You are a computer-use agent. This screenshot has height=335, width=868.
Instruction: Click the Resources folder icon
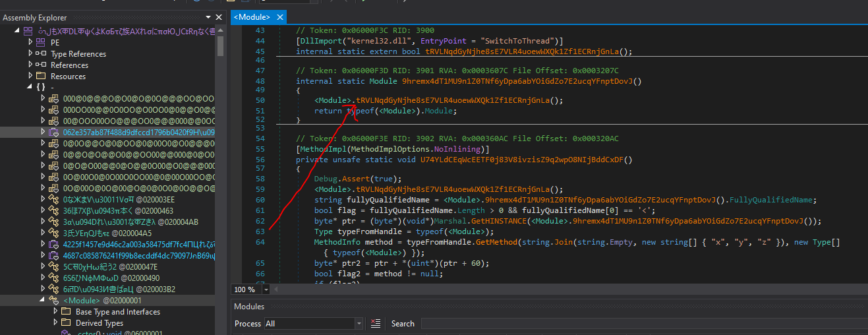tap(41, 76)
